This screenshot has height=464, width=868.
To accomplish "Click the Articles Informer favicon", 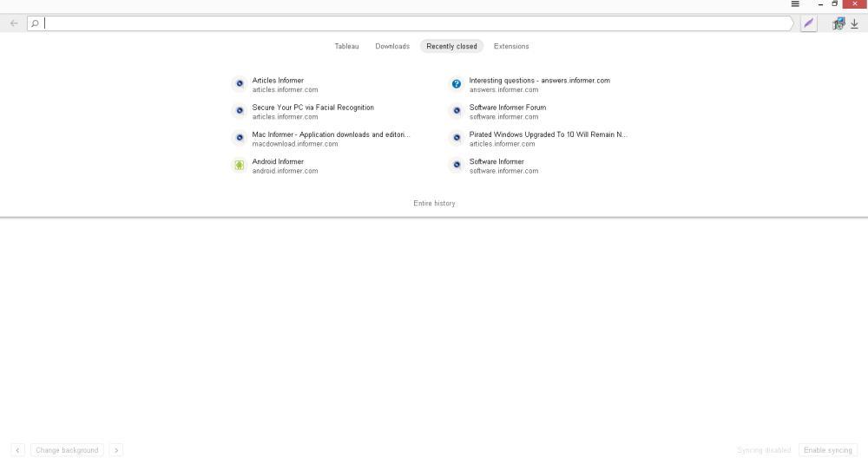I will [x=240, y=83].
